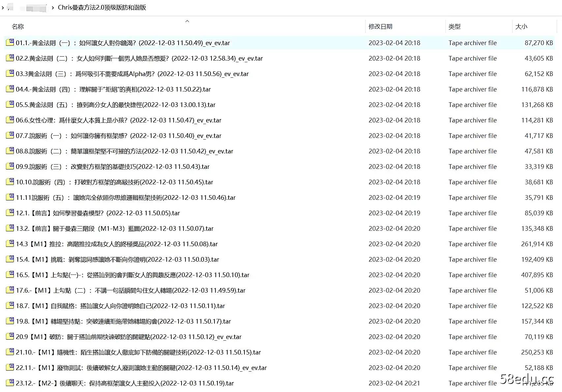Sort by the 大小 column header
The width and height of the screenshot is (562, 392).
click(521, 27)
